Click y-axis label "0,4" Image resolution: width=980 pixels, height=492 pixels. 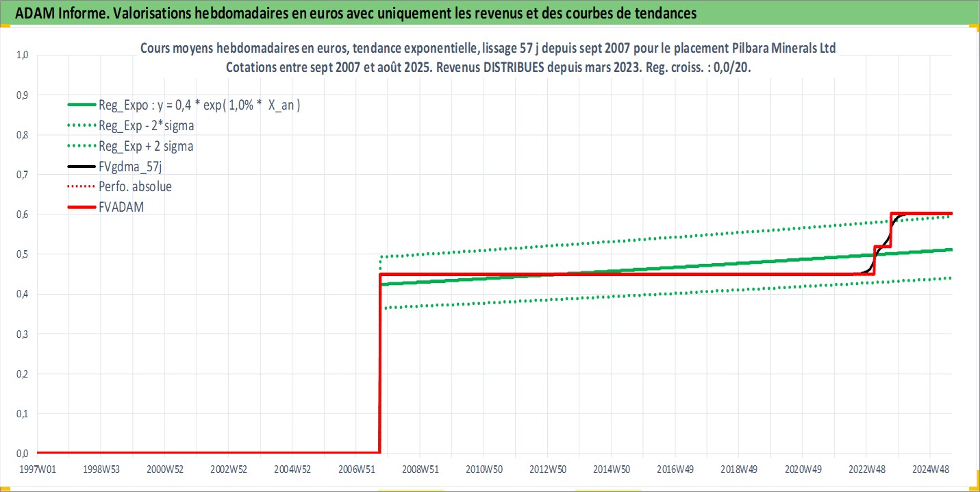tap(23, 294)
